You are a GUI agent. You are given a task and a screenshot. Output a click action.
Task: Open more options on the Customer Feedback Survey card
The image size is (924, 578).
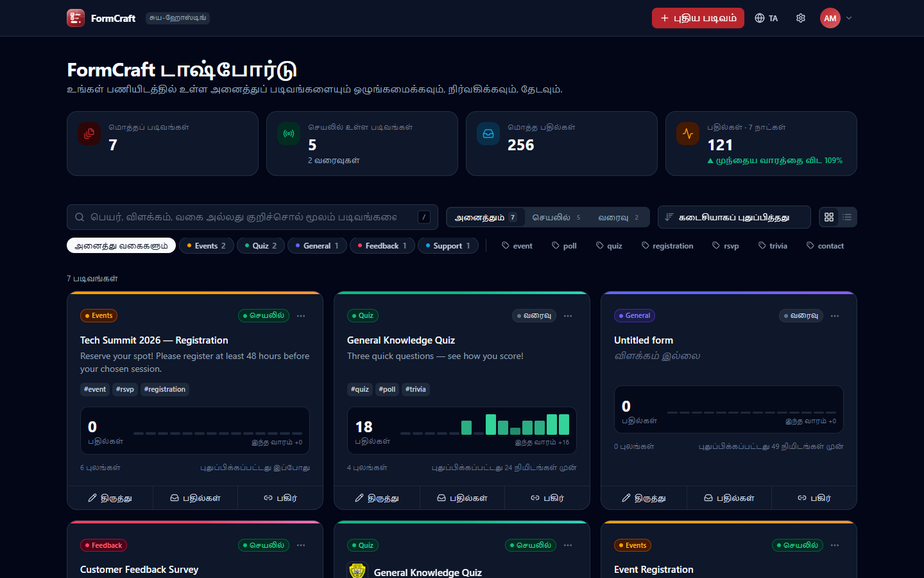click(x=301, y=545)
